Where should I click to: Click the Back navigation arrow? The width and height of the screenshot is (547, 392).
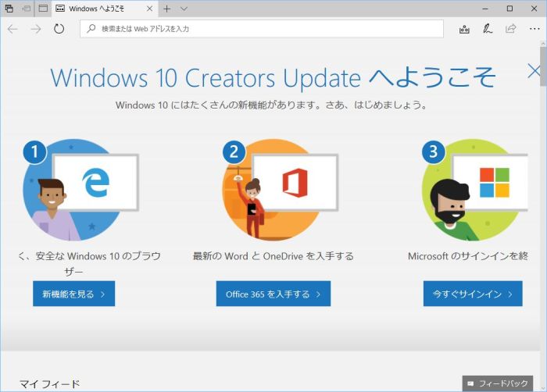pyautogui.click(x=13, y=29)
